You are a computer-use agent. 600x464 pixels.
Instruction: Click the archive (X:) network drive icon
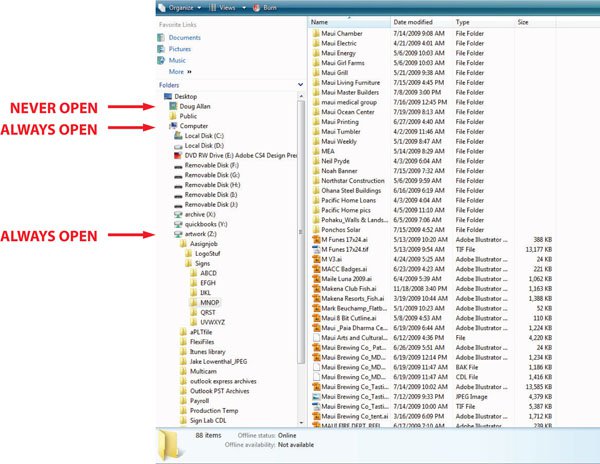pos(178,214)
